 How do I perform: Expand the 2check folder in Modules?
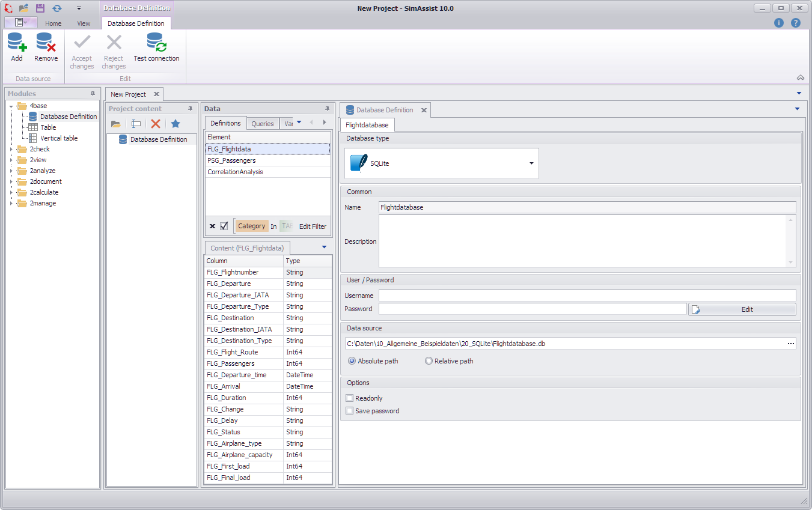(11, 148)
